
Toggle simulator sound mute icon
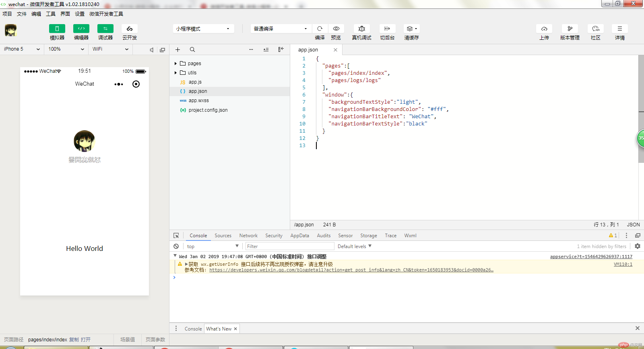152,50
